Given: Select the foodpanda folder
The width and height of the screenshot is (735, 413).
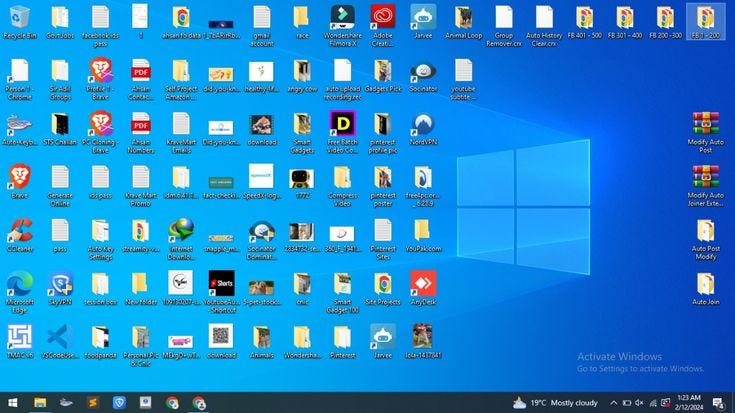Looking at the screenshot, I should pyautogui.click(x=100, y=342).
